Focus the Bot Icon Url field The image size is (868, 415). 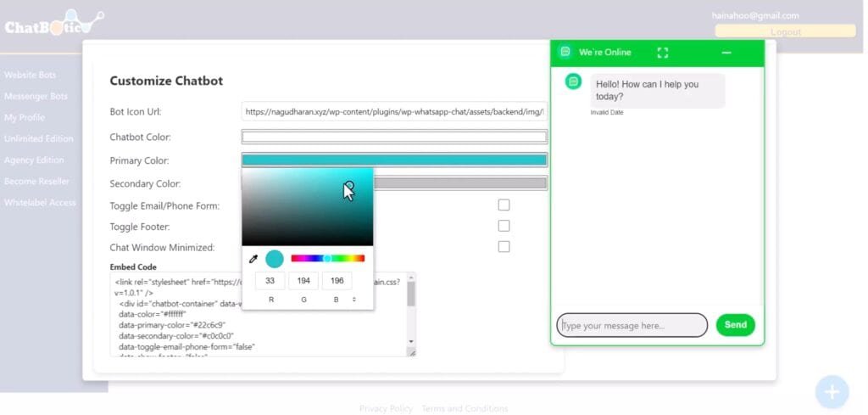click(394, 111)
